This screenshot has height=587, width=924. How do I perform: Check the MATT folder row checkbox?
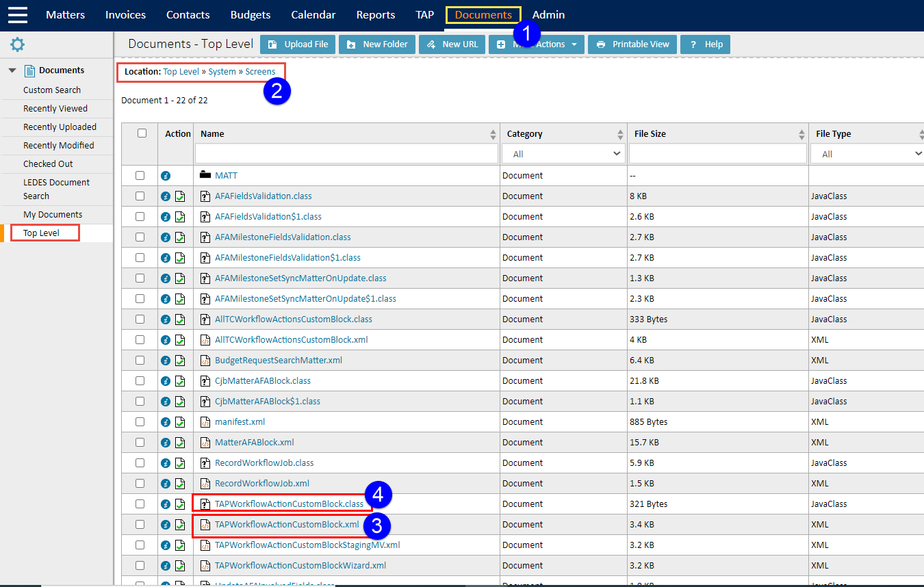(x=140, y=176)
